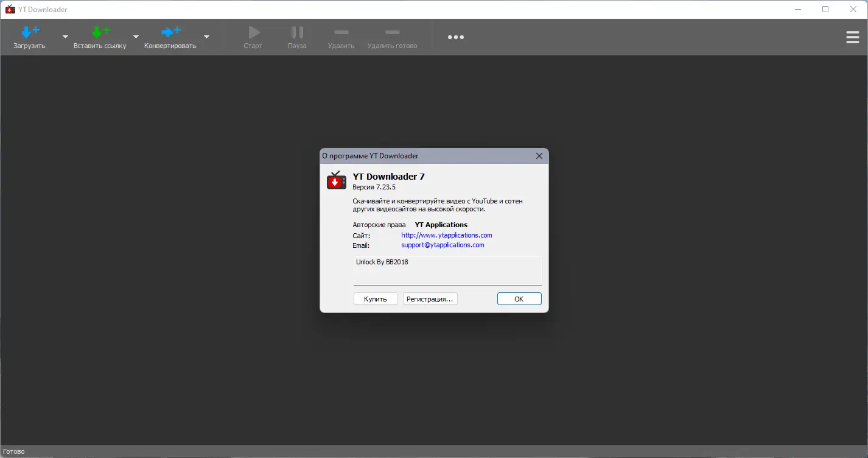Screen dimensions: 868x458
Task: Click the Удалить remove icon
Action: click(x=341, y=32)
